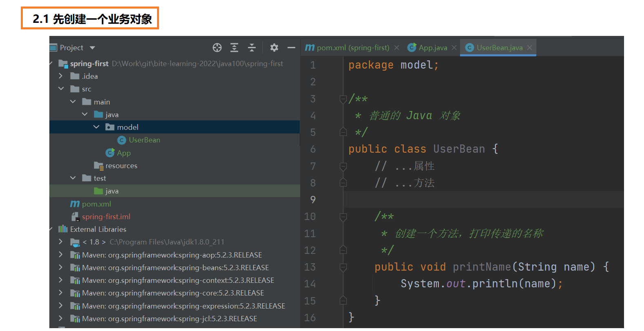Click the Maven pom.xml file icon in tree

pyautogui.click(x=75, y=204)
